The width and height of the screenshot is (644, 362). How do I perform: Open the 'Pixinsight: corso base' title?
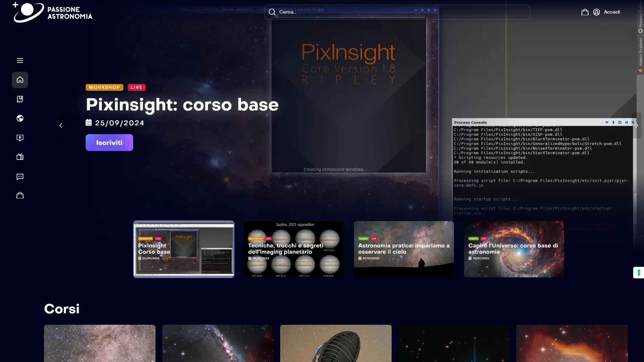point(182,105)
